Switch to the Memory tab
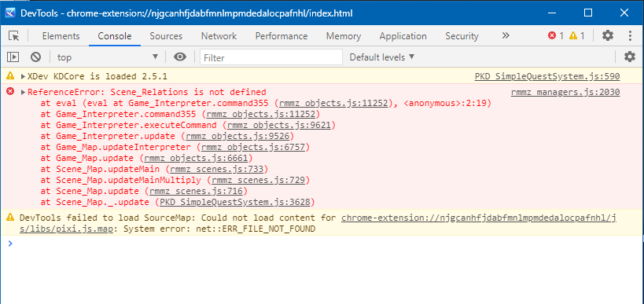644x304 pixels. click(344, 36)
